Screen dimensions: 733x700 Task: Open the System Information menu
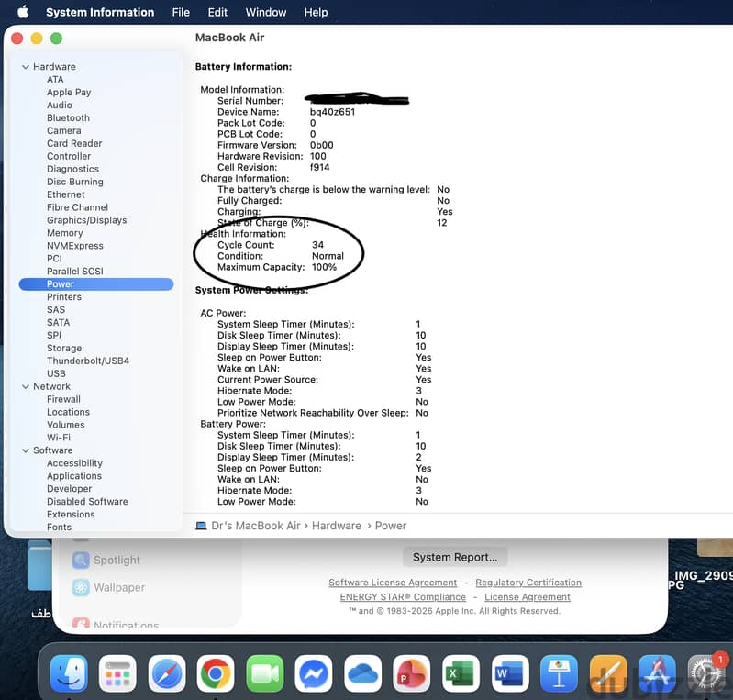(x=100, y=12)
